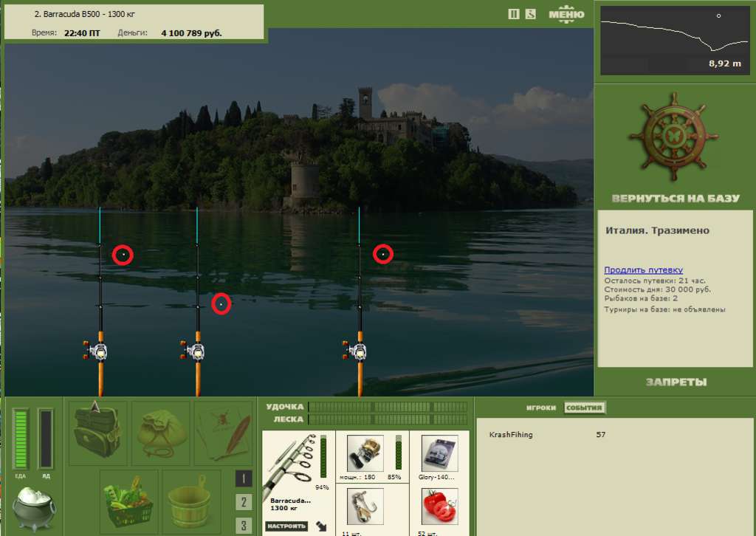Click the middle rod's float
756x536 pixels.
pos(221,304)
